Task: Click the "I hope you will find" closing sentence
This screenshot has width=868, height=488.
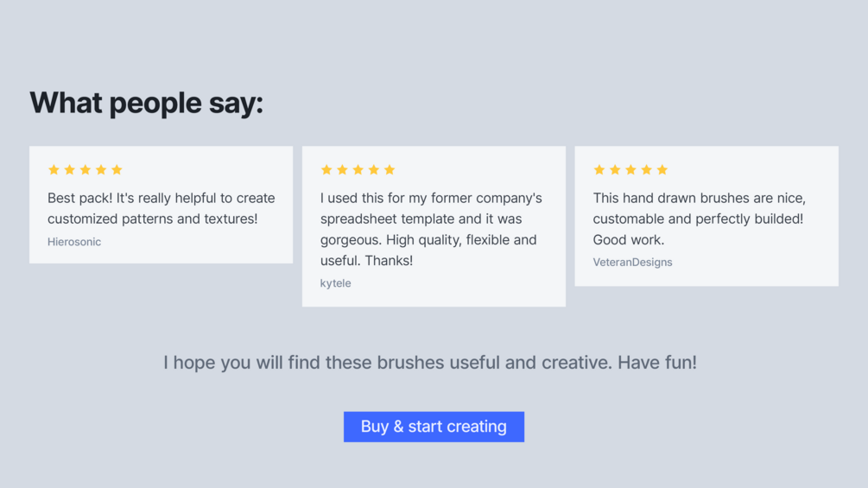Action: (x=430, y=363)
